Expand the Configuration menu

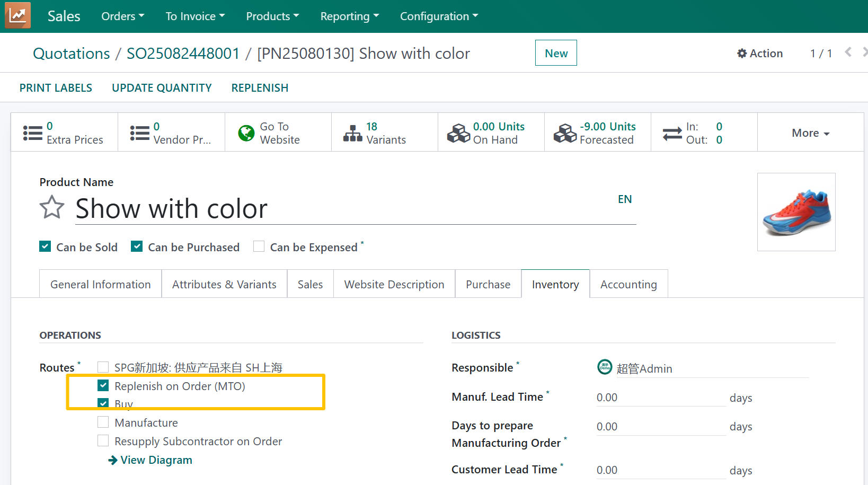click(439, 16)
